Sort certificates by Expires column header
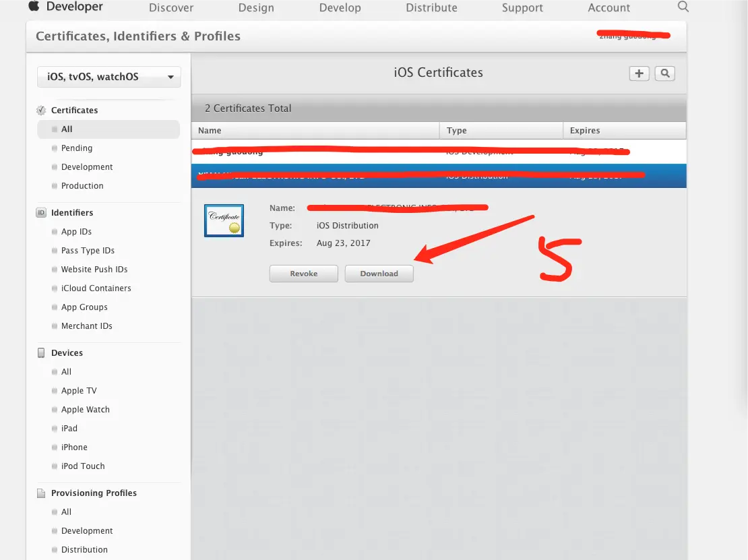This screenshot has width=748, height=560. point(624,130)
